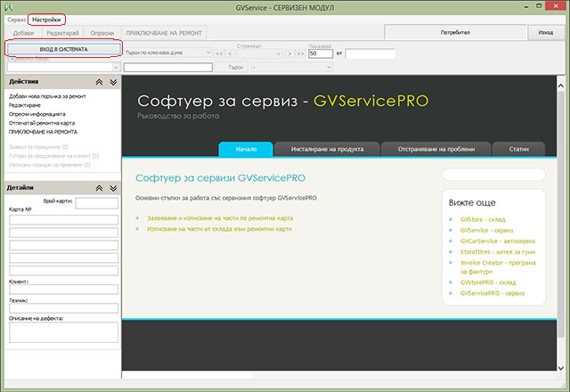Open the 'GVstorePRO - склад' link

coord(488,282)
